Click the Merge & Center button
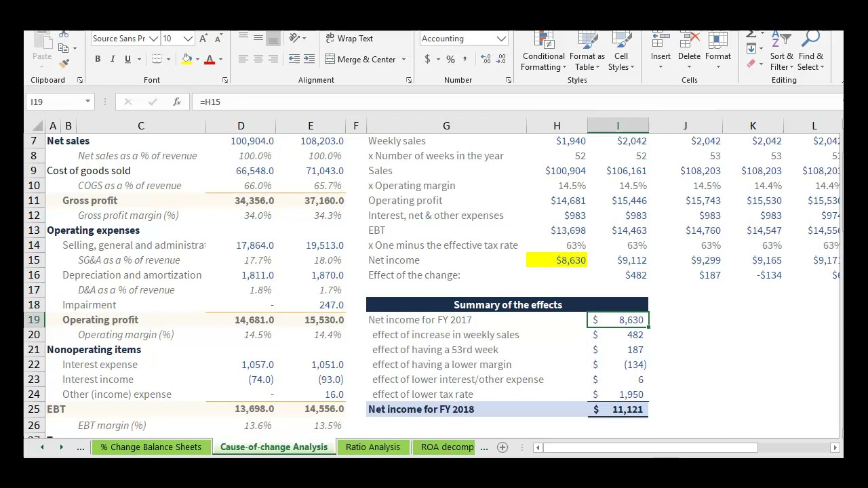The image size is (868, 488). [361, 60]
